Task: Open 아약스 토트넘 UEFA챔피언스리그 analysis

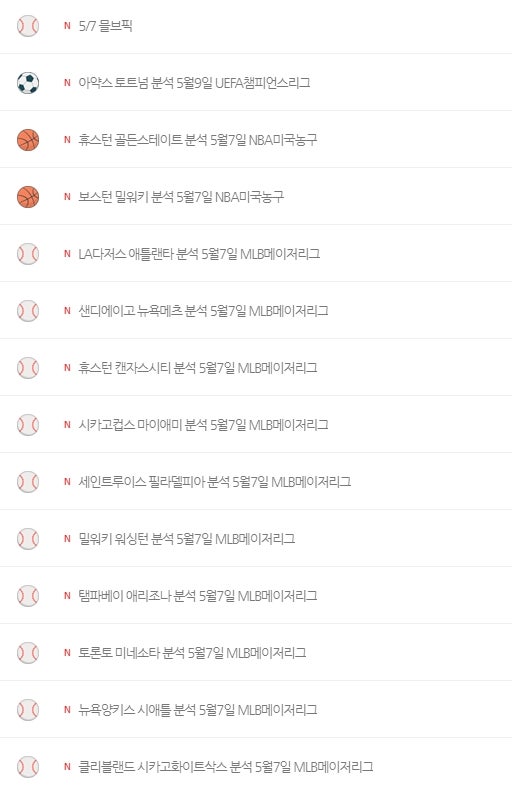Action: 194,83
